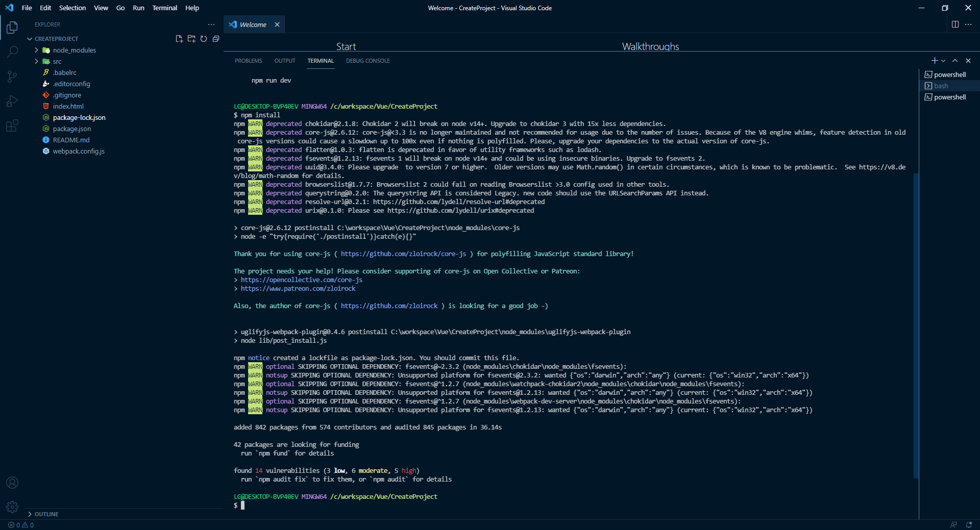Expand the node_modules folder

tap(36, 50)
